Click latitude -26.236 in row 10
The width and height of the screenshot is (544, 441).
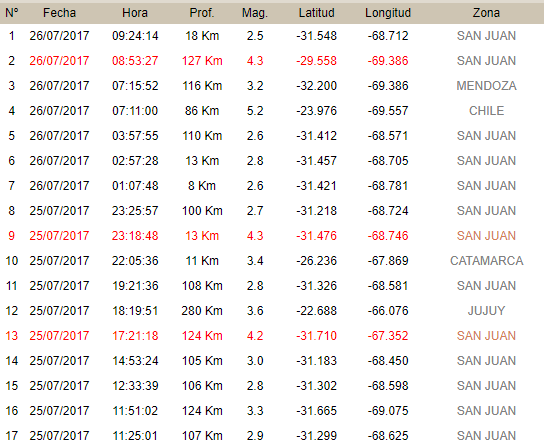(x=316, y=261)
